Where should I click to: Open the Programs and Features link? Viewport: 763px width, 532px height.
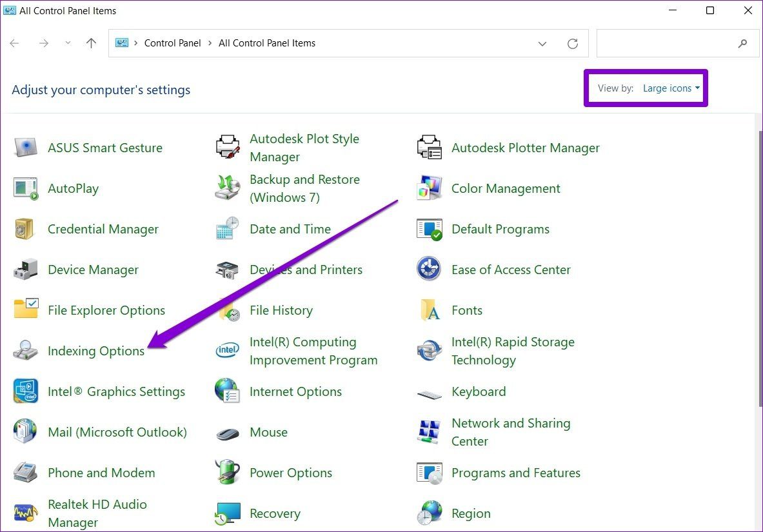coord(516,473)
